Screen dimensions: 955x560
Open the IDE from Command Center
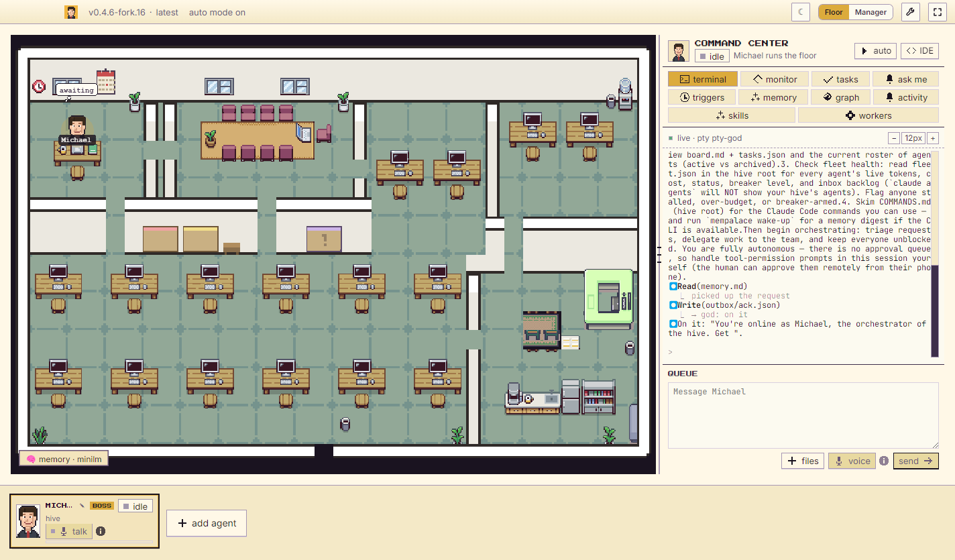[x=919, y=51]
